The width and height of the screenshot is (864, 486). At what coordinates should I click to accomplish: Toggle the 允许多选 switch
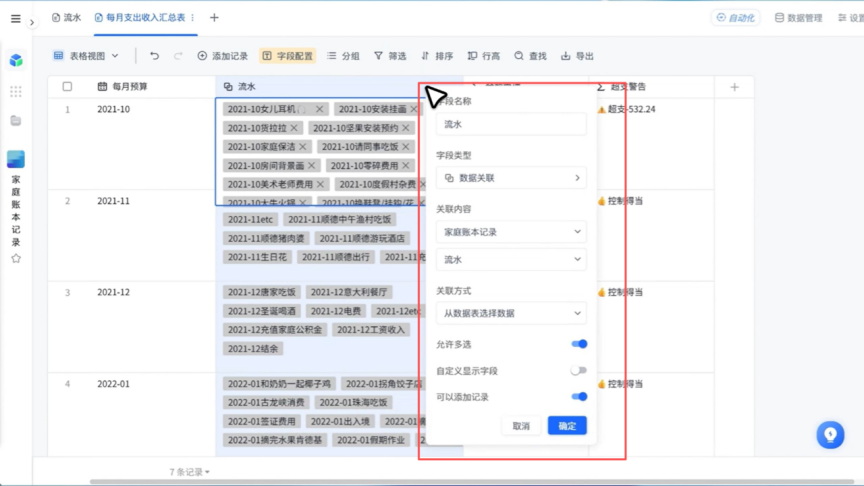(x=579, y=344)
